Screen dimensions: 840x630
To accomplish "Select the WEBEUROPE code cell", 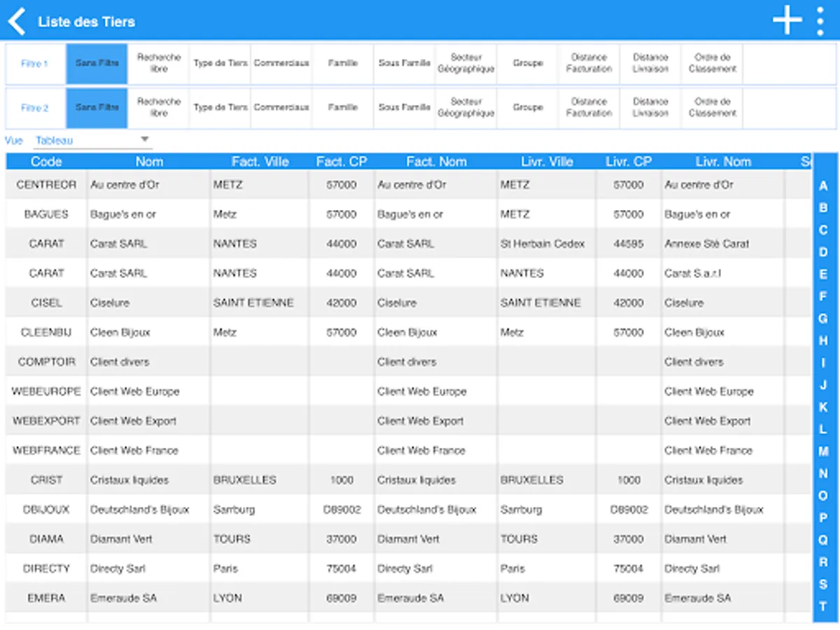I will point(46,391).
